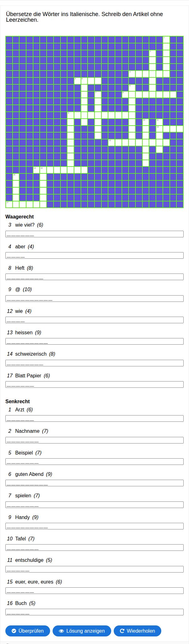Click the answer field for '@' clue

[x=94, y=298]
